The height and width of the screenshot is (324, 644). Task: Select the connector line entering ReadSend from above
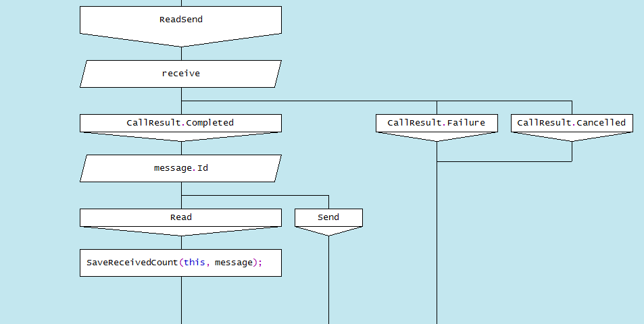pyautogui.click(x=181, y=3)
